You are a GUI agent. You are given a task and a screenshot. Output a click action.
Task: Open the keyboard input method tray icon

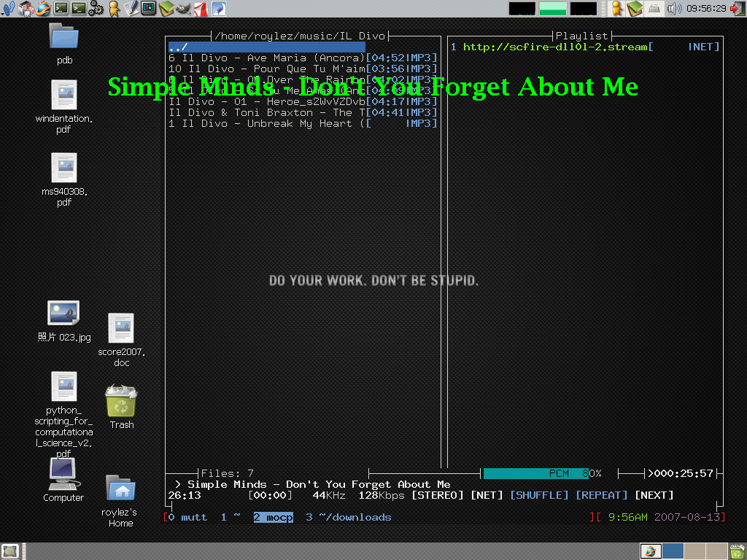coord(654,9)
